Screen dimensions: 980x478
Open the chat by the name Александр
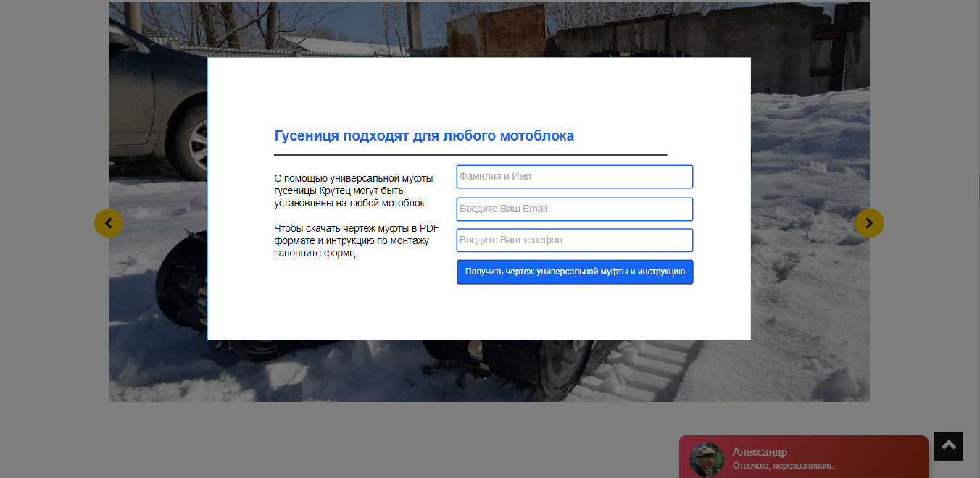coord(760,452)
